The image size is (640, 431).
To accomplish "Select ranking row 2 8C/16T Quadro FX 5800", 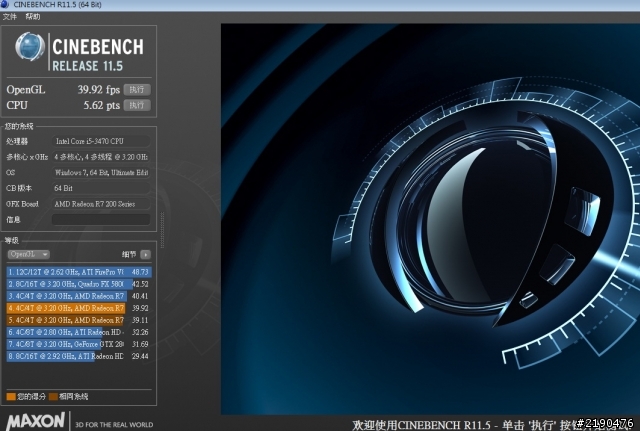I will (x=79, y=284).
